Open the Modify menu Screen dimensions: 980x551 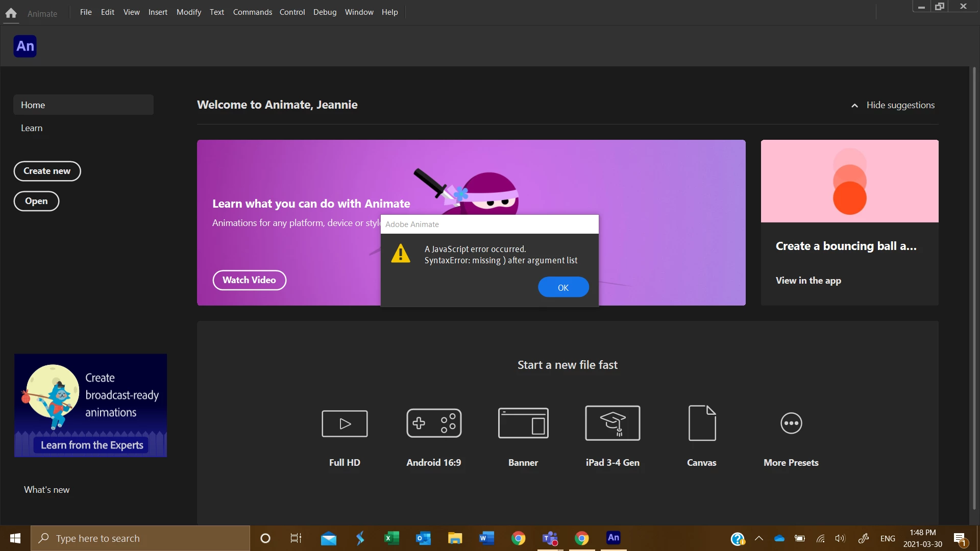[188, 12]
